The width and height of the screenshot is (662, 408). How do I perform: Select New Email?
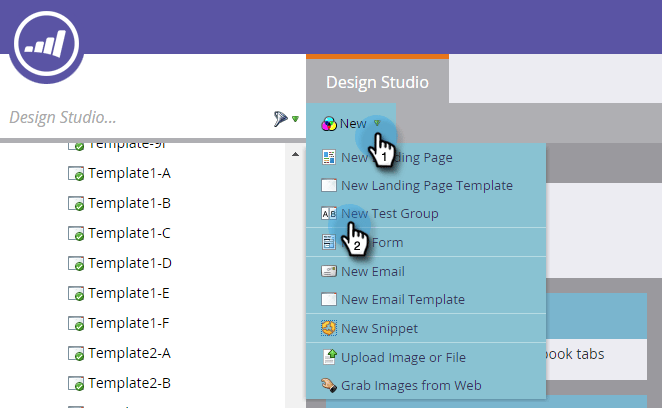coord(426,271)
